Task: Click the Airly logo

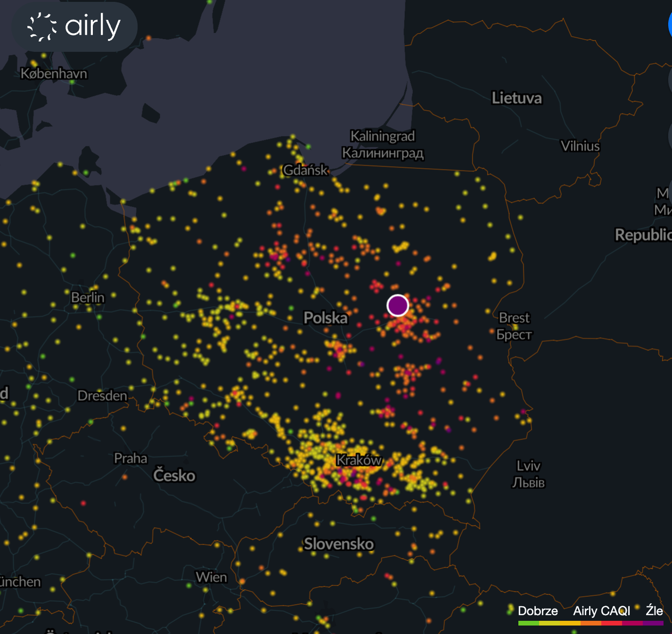Action: tap(74, 27)
